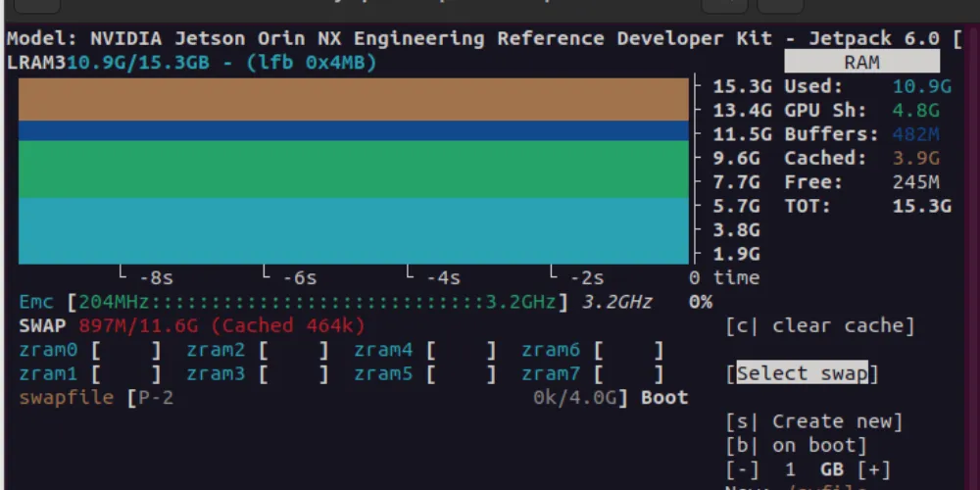Click the Free 245M value

pyautogui.click(x=915, y=182)
